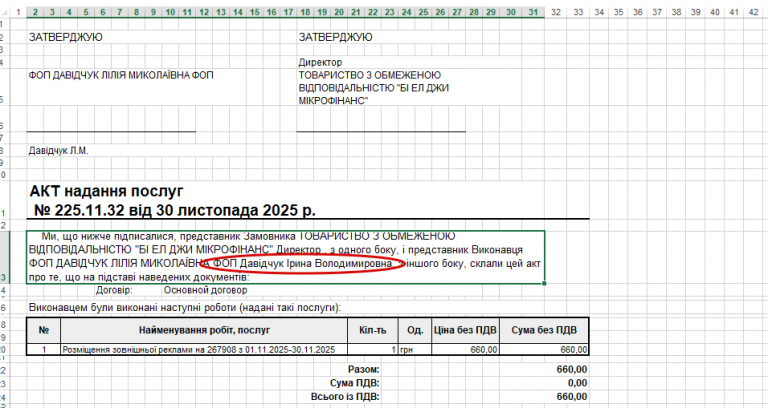The width and height of the screenshot is (768, 408).
Task: Select column 35 header
Action: tap(619, 12)
